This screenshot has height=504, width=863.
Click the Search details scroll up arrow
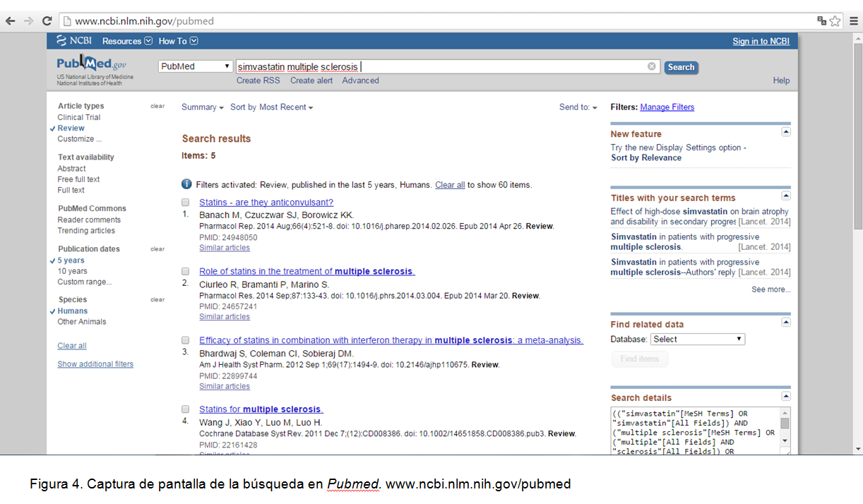pyautogui.click(x=786, y=413)
